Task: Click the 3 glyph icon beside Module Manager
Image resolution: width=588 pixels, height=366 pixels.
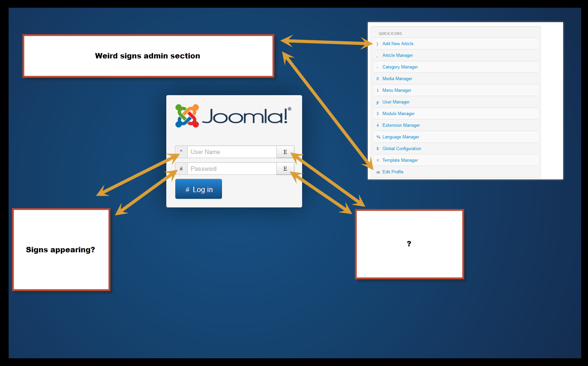Action: click(x=378, y=114)
